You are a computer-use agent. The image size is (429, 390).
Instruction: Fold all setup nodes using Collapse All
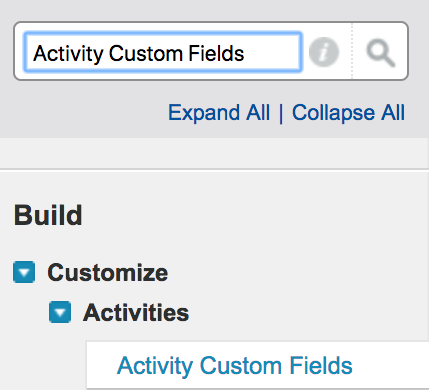click(348, 112)
